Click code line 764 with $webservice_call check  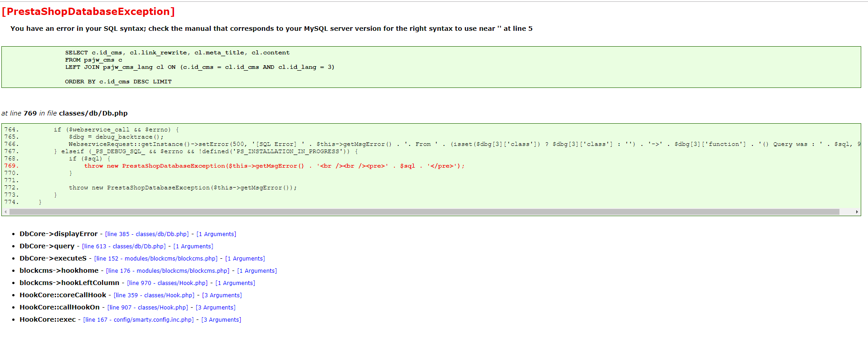point(116,130)
